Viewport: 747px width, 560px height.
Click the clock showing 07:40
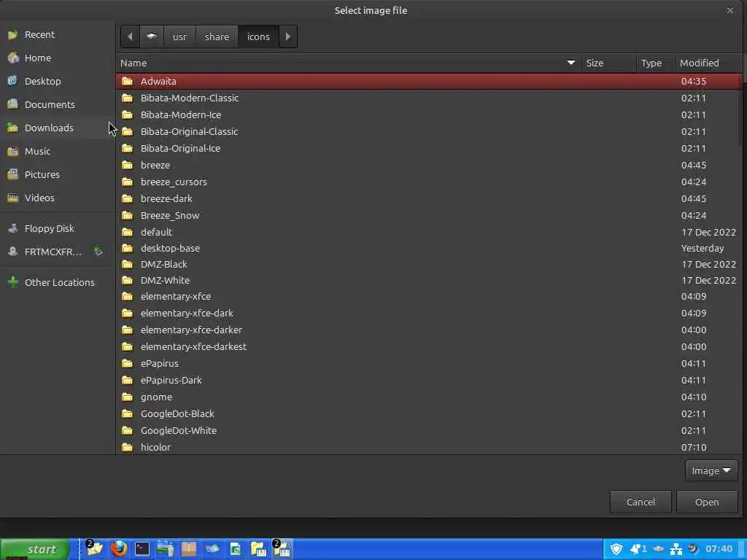coord(719,549)
